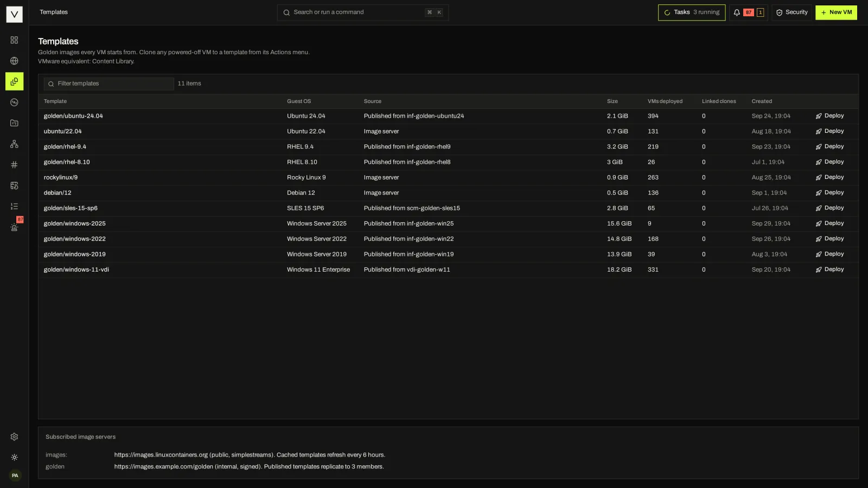The height and width of the screenshot is (488, 868).
Task: Sort by the Template column header
Action: (x=55, y=101)
